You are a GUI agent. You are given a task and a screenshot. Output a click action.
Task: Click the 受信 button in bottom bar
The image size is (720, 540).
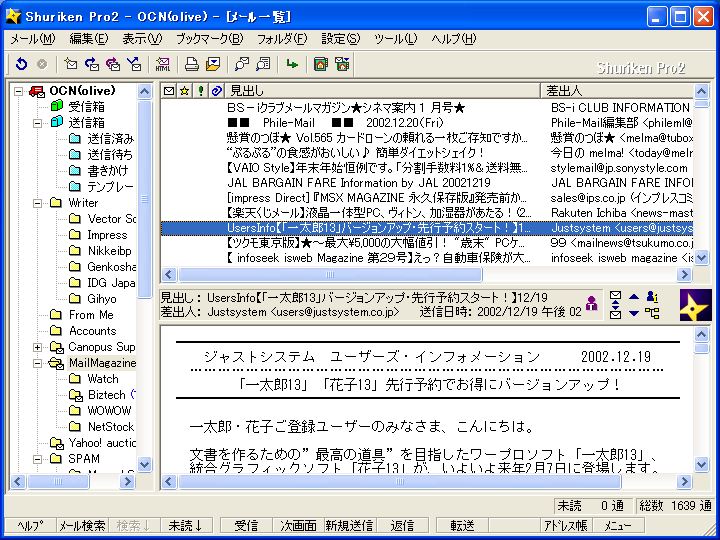pyautogui.click(x=247, y=525)
